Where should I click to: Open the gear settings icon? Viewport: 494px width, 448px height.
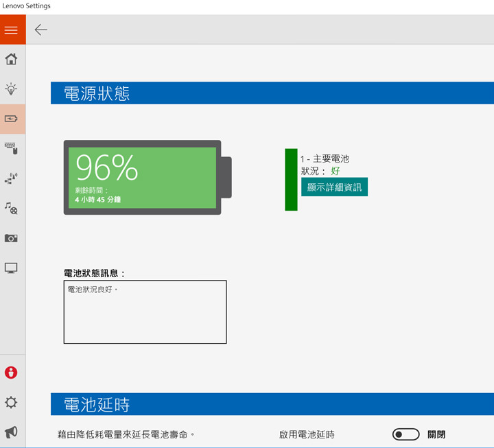[x=12, y=403]
